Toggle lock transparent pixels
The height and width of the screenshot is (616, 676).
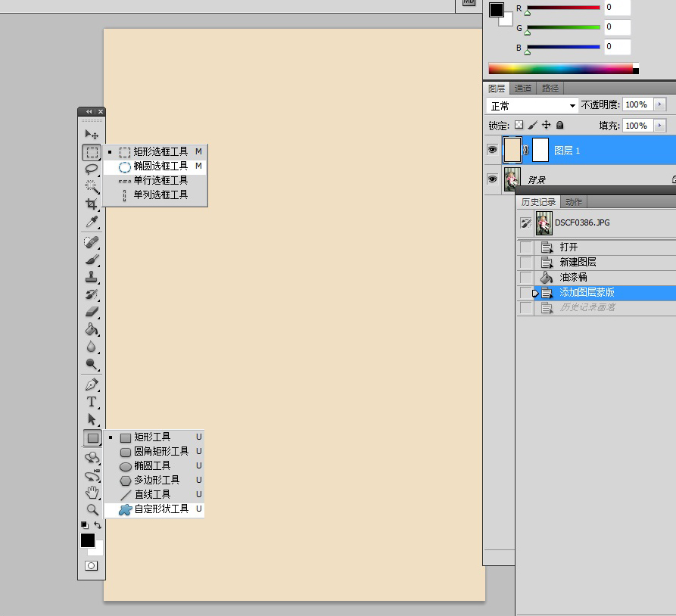(519, 125)
